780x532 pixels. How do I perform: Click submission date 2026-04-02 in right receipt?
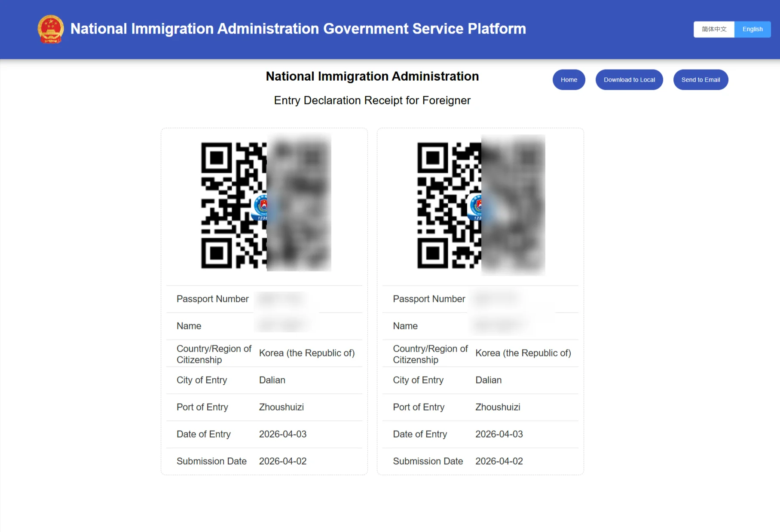[499, 461]
